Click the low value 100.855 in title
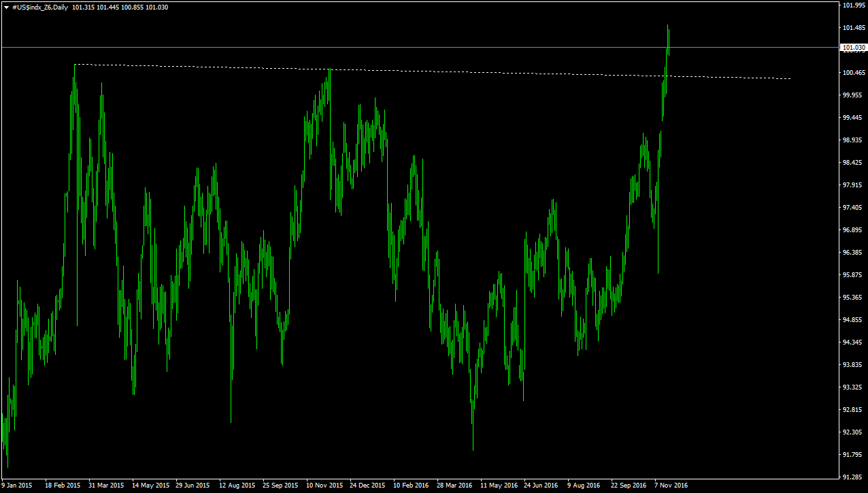868x493 pixels. click(x=133, y=7)
